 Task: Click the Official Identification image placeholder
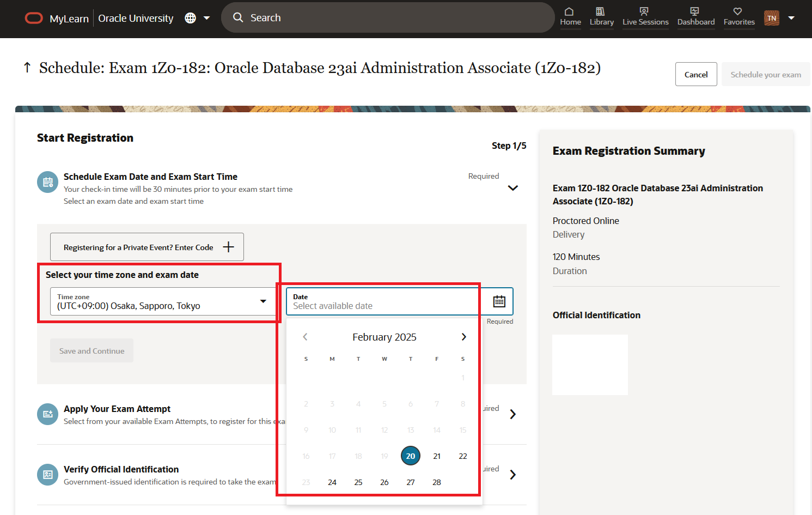coord(590,365)
